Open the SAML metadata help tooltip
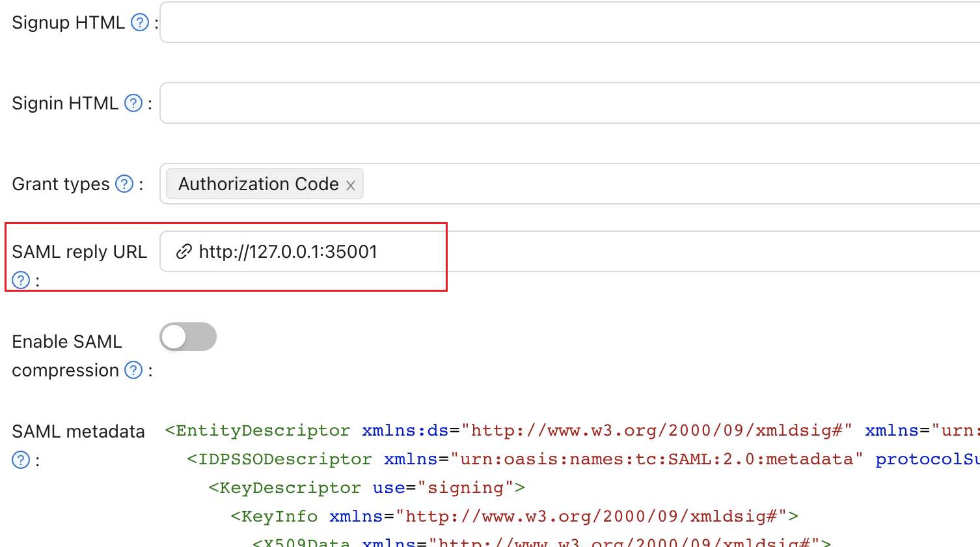 (20, 459)
